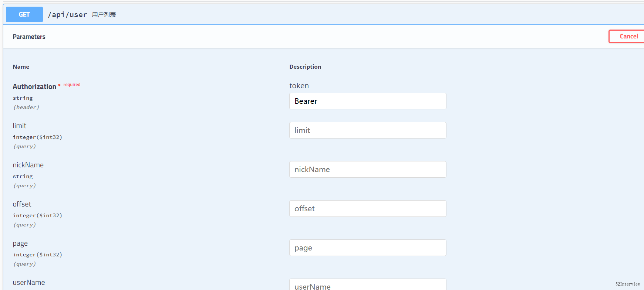Viewport: 644px width, 290px height.
Task: Click into the userName input field
Action: (x=368, y=285)
